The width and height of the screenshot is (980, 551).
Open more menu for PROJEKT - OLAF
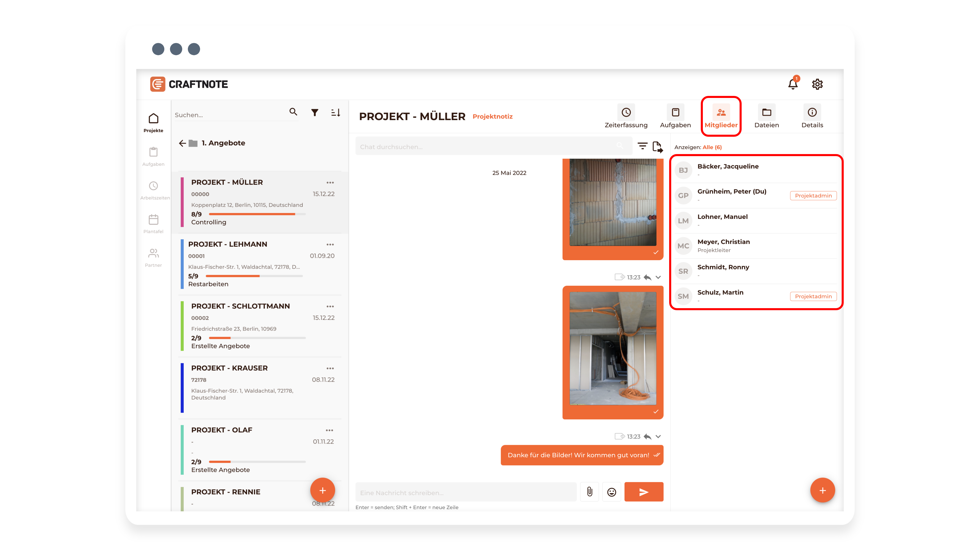click(329, 430)
